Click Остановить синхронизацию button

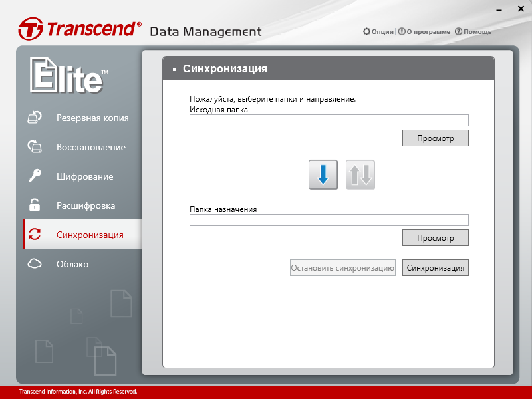coord(342,268)
